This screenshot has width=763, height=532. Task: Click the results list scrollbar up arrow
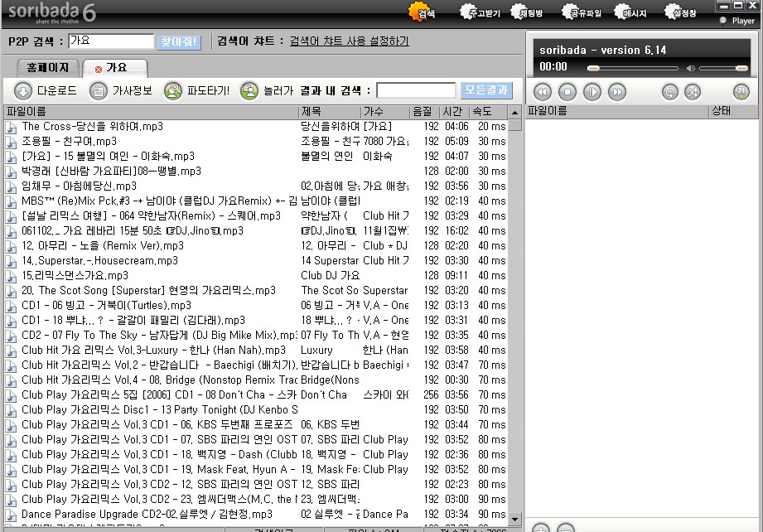coord(514,113)
